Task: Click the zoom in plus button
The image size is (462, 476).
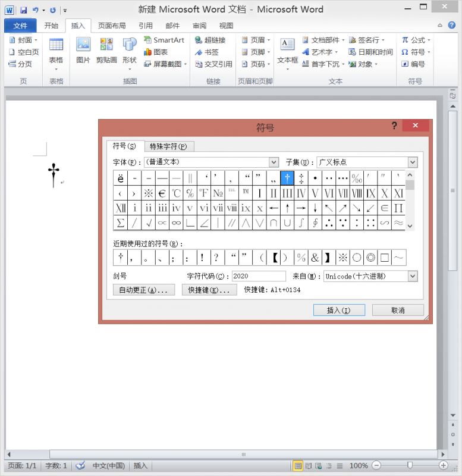Action: [x=443, y=465]
